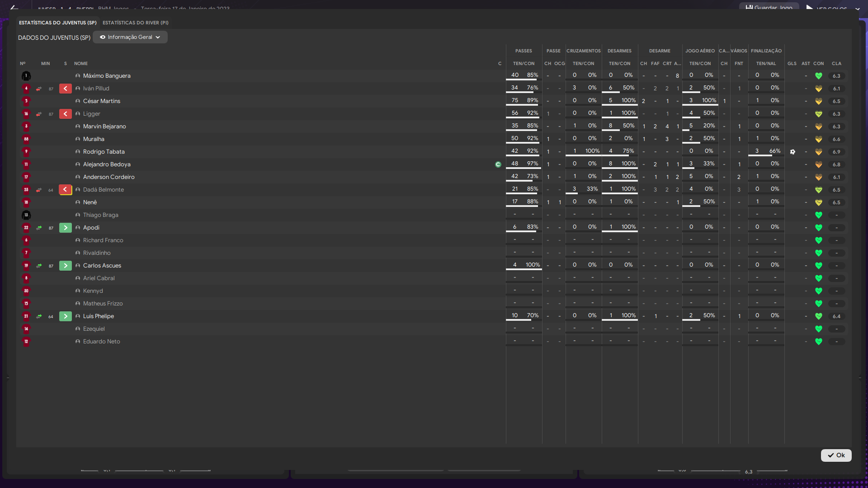The height and width of the screenshot is (488, 868).
Task: Click the condition heart icon for Thiago Braga
Action: [818, 215]
